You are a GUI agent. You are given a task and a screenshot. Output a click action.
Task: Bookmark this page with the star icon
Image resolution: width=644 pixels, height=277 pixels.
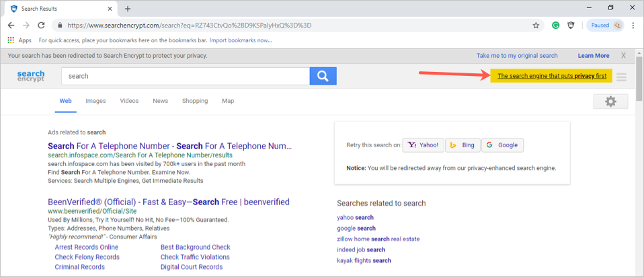536,26
